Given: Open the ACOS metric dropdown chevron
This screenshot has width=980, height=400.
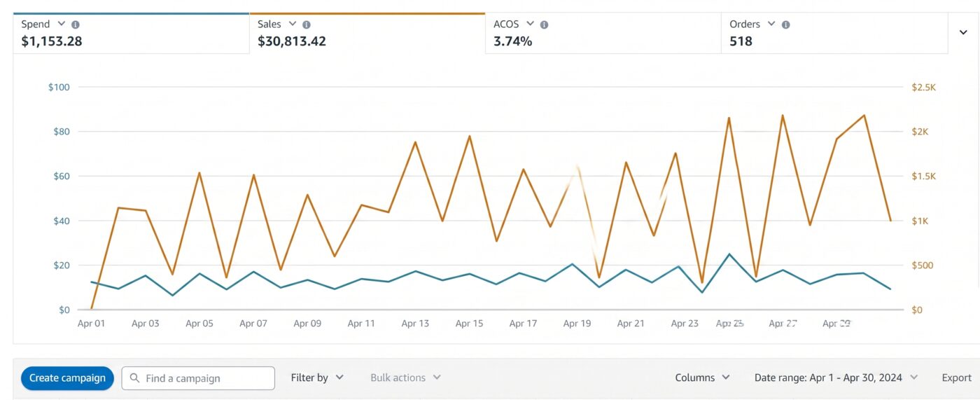Looking at the screenshot, I should point(530,24).
